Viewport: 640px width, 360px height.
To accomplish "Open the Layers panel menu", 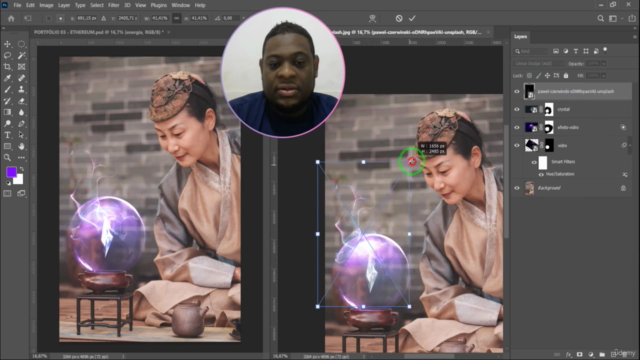I will tap(635, 37).
